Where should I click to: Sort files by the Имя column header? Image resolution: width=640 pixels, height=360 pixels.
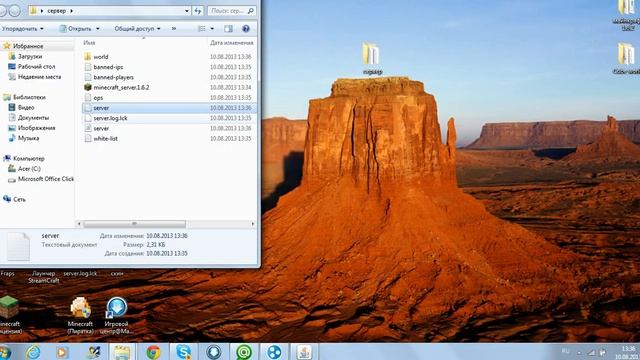[89, 42]
